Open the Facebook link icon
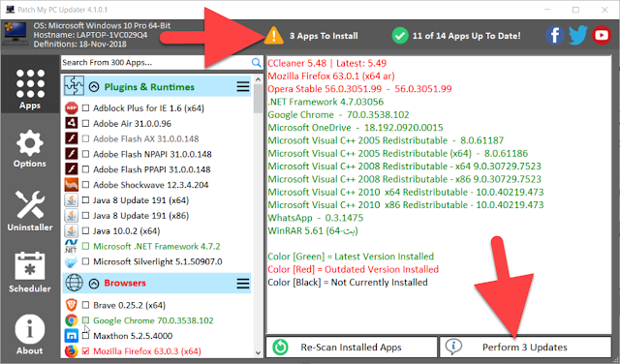The image size is (620, 364). pyautogui.click(x=555, y=35)
